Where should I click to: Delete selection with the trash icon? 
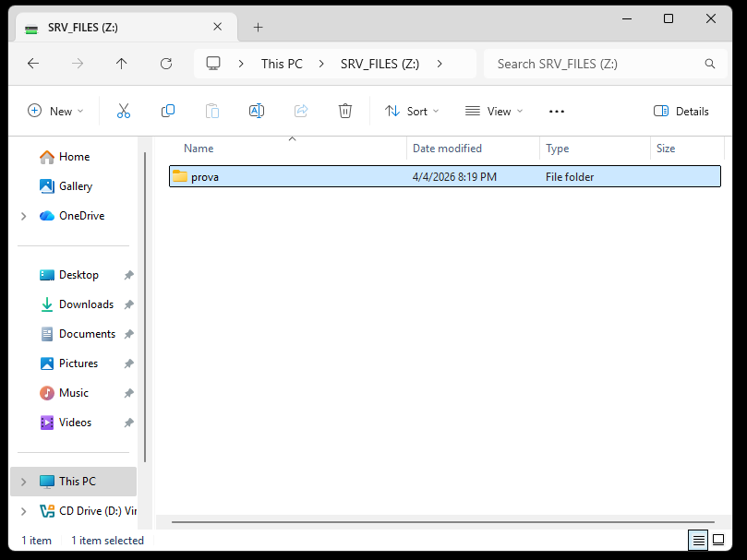tap(345, 111)
